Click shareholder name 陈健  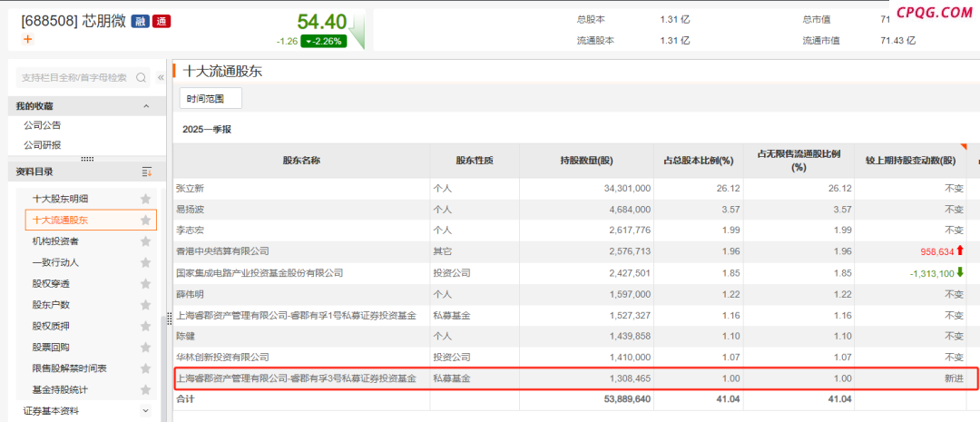[x=186, y=337]
